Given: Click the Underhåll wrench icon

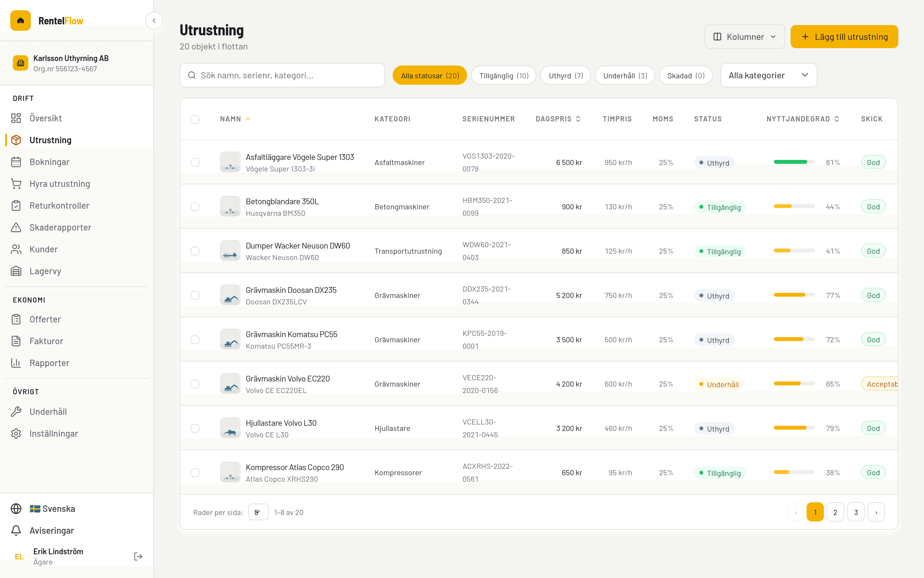Looking at the screenshot, I should (x=16, y=411).
